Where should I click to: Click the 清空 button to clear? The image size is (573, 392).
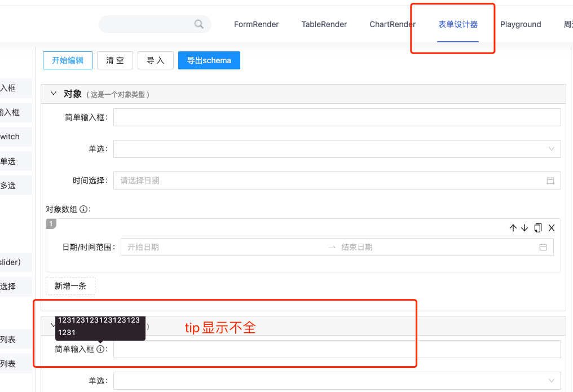(x=114, y=60)
